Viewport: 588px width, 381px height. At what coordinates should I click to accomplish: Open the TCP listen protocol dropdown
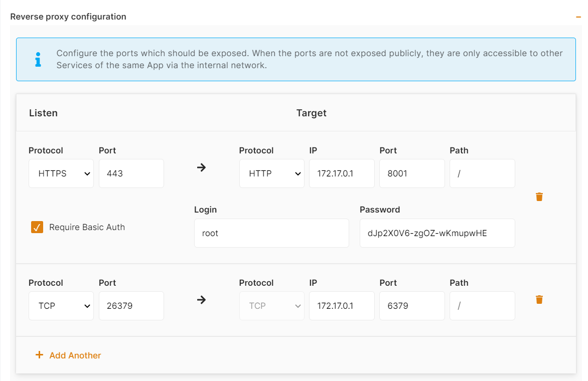coord(61,306)
